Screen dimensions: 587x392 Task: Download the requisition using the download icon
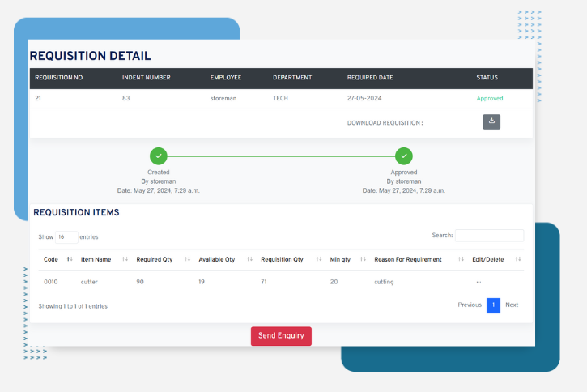[x=491, y=121]
